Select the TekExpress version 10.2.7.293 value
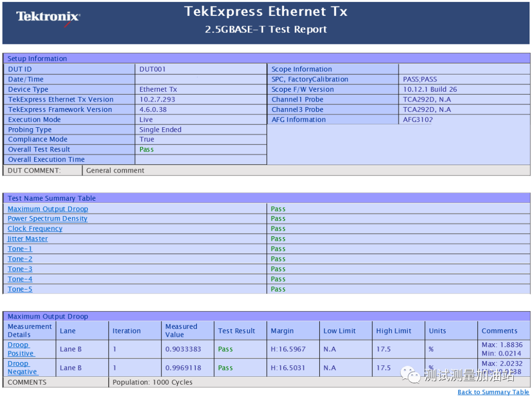This screenshot has width=532, height=399. (x=157, y=100)
